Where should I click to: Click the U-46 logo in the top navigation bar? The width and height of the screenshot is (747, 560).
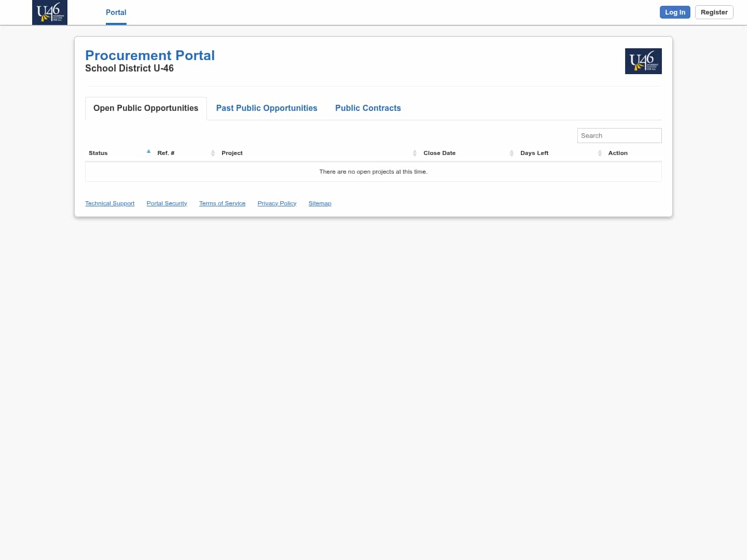click(49, 12)
